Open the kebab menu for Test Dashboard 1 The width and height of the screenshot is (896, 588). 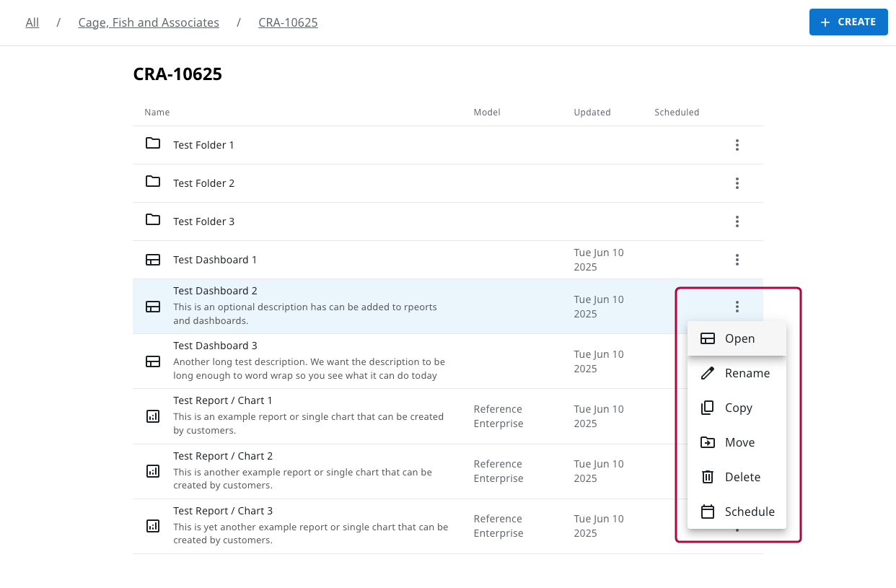coord(737,259)
